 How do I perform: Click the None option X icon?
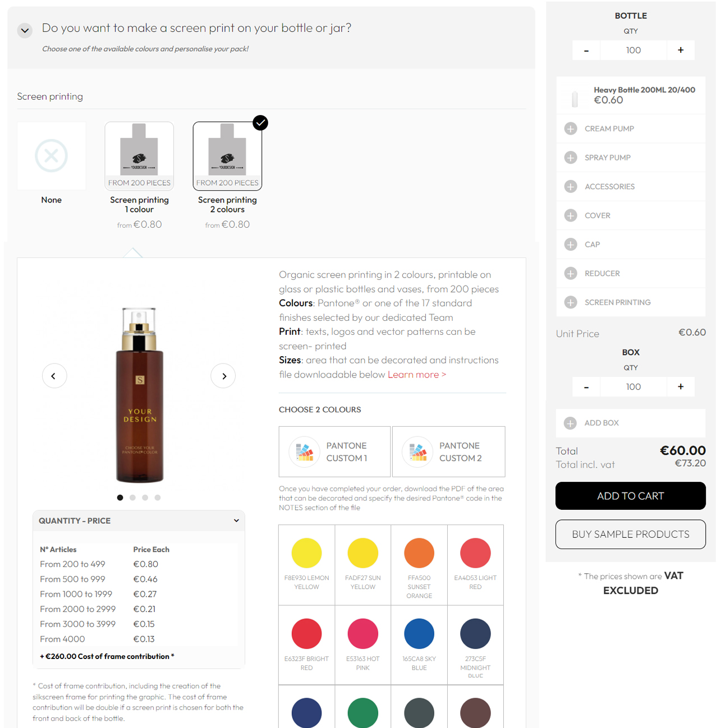point(52,155)
